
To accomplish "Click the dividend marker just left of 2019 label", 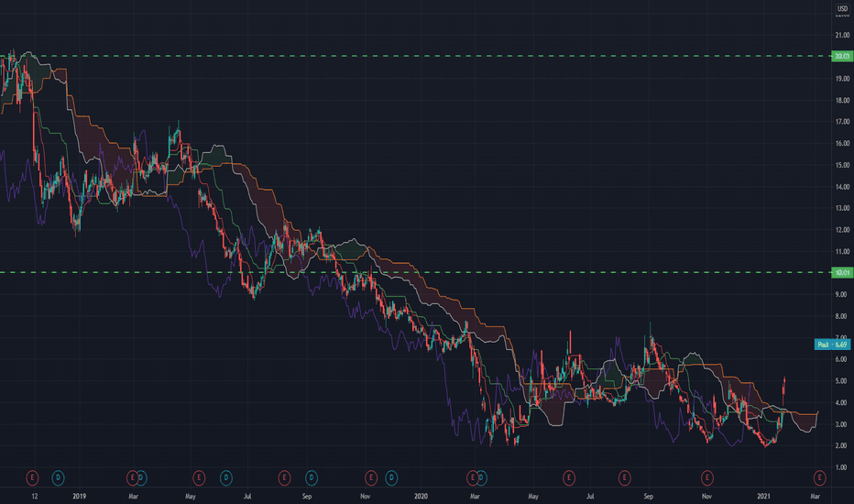I will [58, 478].
